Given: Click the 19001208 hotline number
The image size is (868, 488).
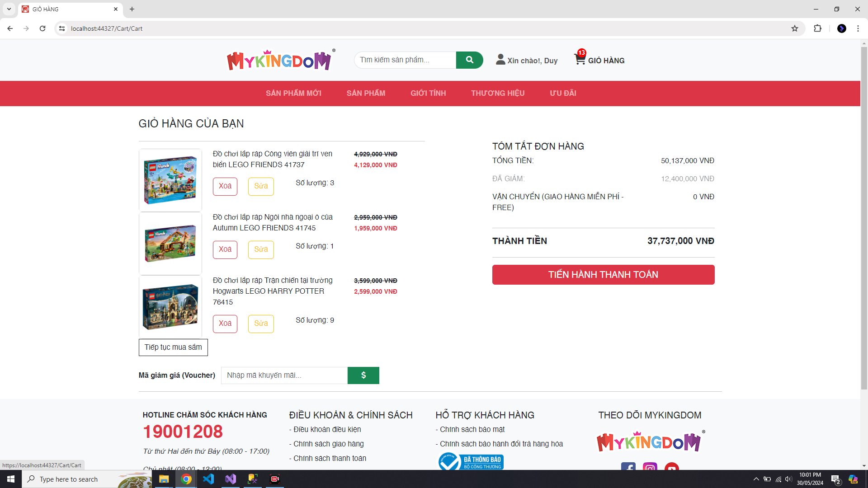Looking at the screenshot, I should coord(183,432).
